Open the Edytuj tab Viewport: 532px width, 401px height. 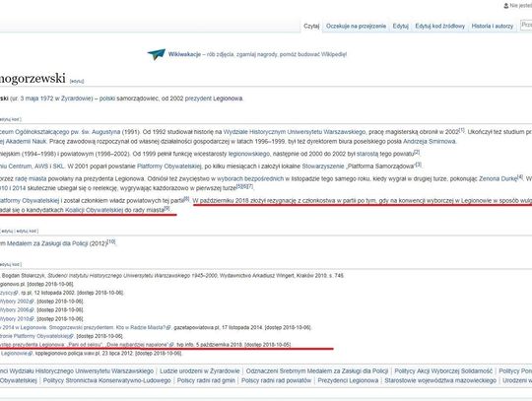click(x=400, y=27)
